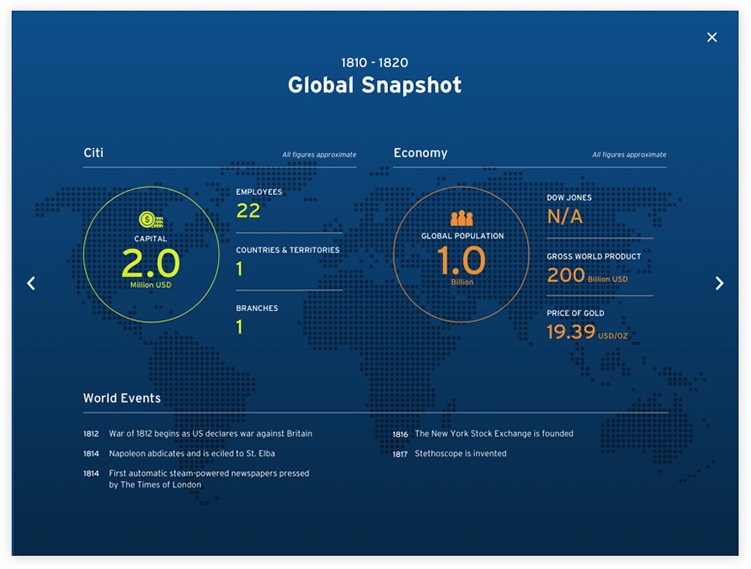Click the USD/OZ unit label
This screenshot has height=569, width=751.
click(613, 336)
